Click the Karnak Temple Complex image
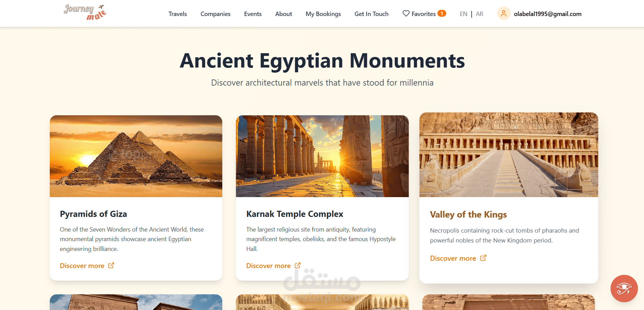The width and height of the screenshot is (644, 310). (322, 156)
